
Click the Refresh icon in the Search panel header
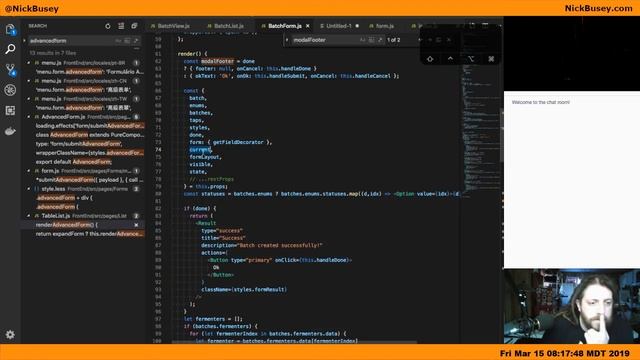(x=108, y=26)
